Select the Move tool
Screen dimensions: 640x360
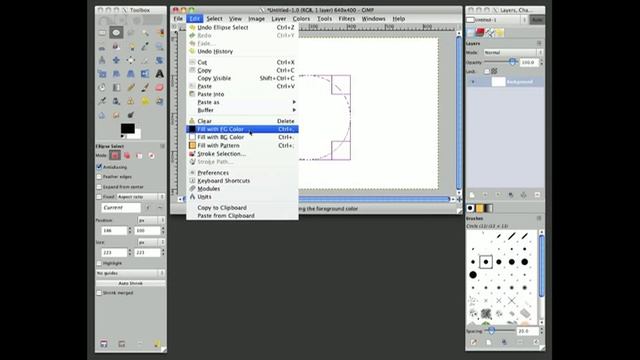point(116,60)
